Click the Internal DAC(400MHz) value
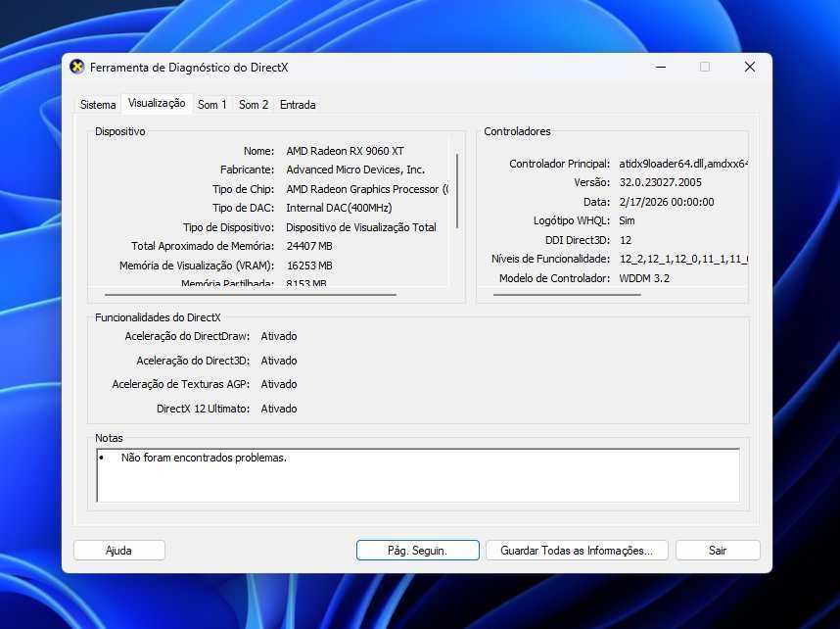The width and height of the screenshot is (840, 629). [x=339, y=208]
